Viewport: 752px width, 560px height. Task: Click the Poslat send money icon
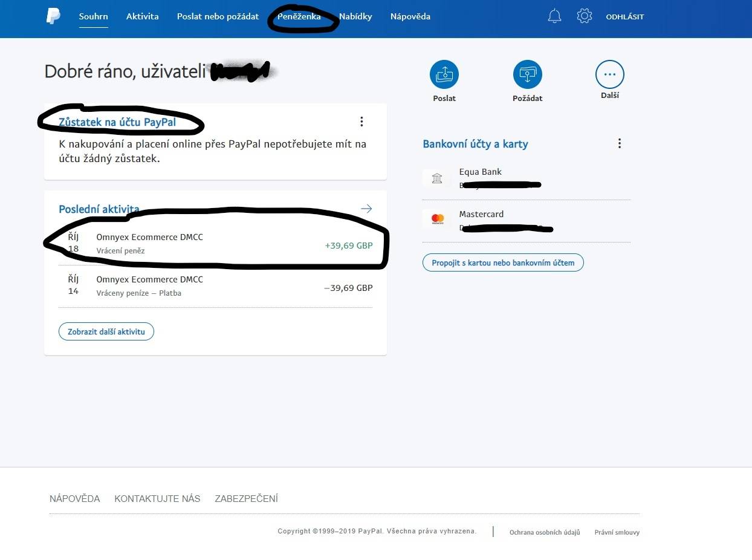[x=444, y=74]
